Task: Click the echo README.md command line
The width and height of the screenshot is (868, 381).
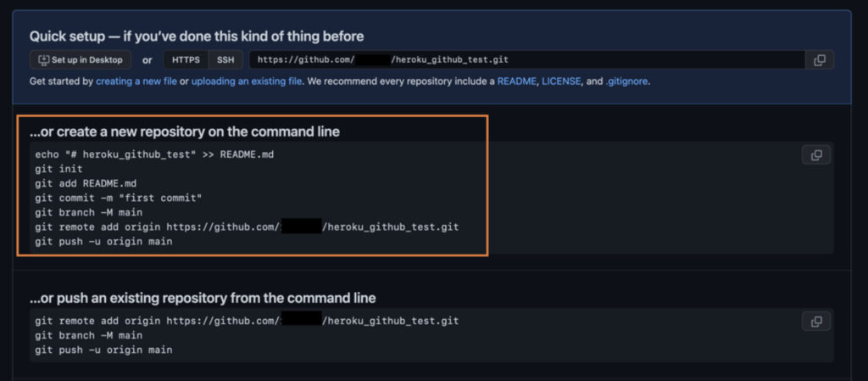Action: [x=154, y=154]
